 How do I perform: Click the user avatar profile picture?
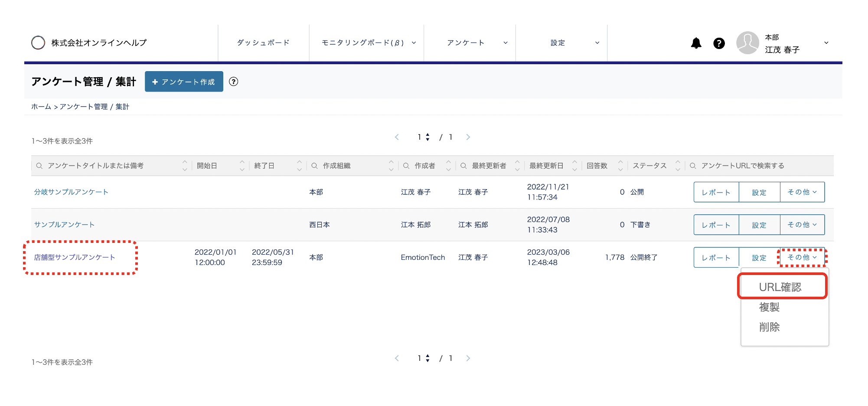[747, 43]
